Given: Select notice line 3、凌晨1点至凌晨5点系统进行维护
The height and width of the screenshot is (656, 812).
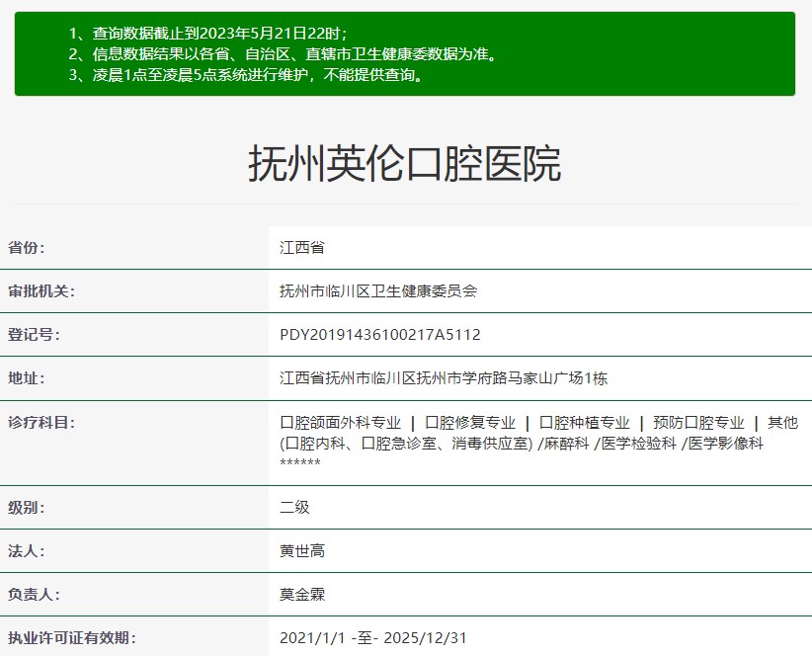Looking at the screenshot, I should (247, 75).
